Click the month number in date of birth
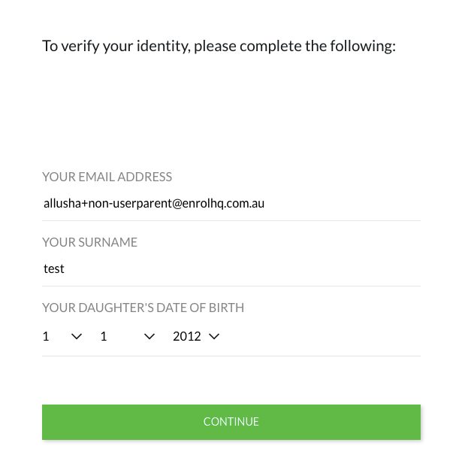This screenshot has height=476, width=468. click(104, 336)
